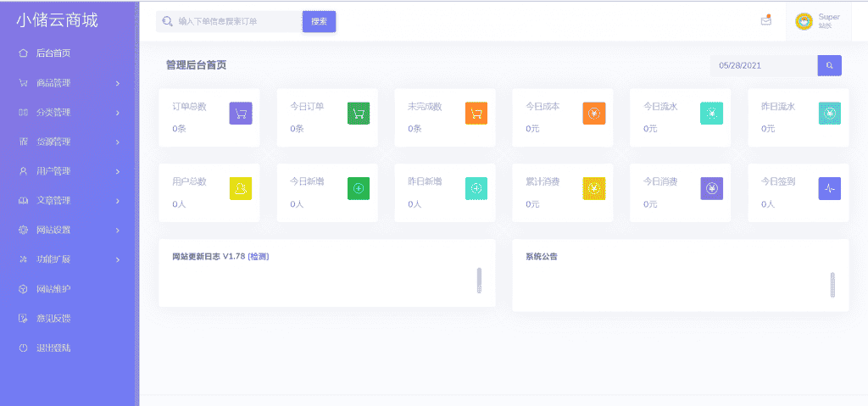The width and height of the screenshot is (868, 406).
Task: Open 意见反馈 in the sidebar
Action: point(53,319)
